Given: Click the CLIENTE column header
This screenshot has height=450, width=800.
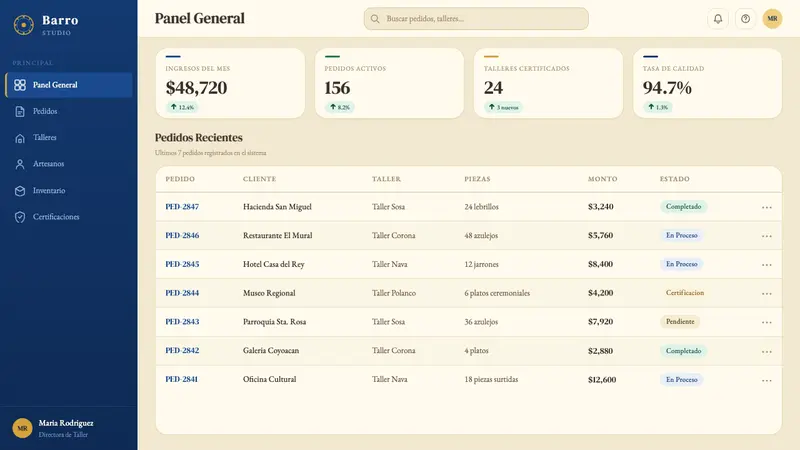Looking at the screenshot, I should [x=260, y=179].
